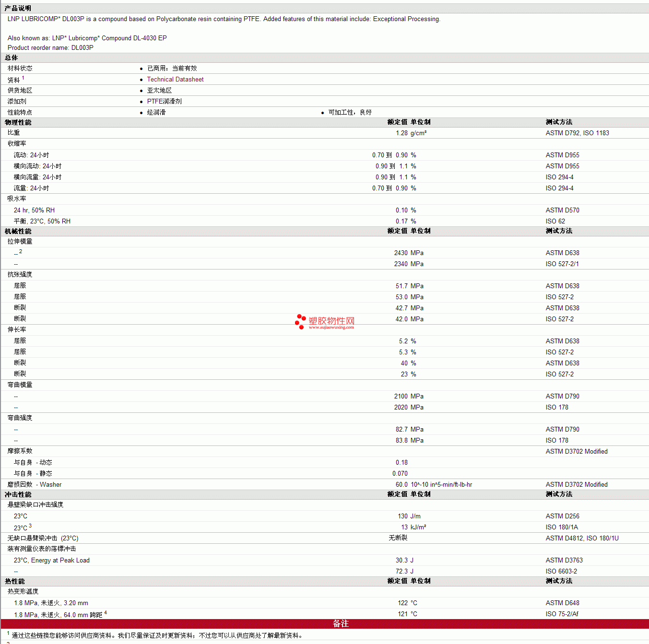This screenshot has width=649, height=644.
Task: Click the 1.28 g/cm³ specific gravity value
Action: pyautogui.click(x=411, y=133)
